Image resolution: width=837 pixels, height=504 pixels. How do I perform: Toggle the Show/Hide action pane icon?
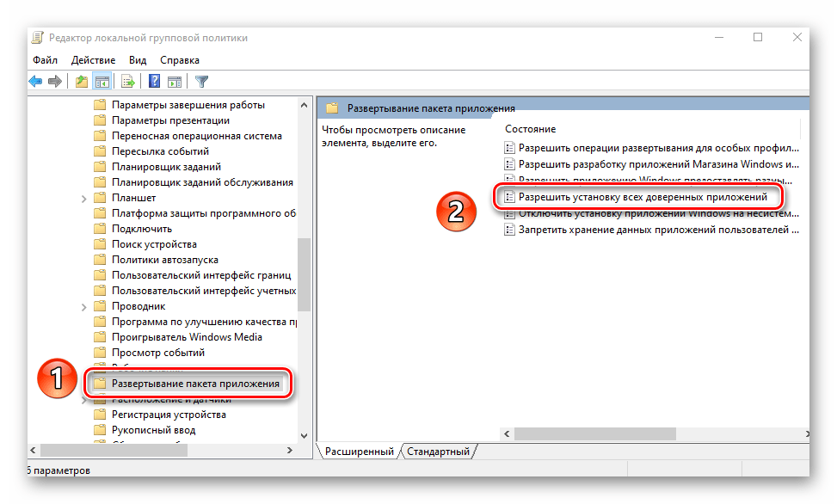coord(174,82)
